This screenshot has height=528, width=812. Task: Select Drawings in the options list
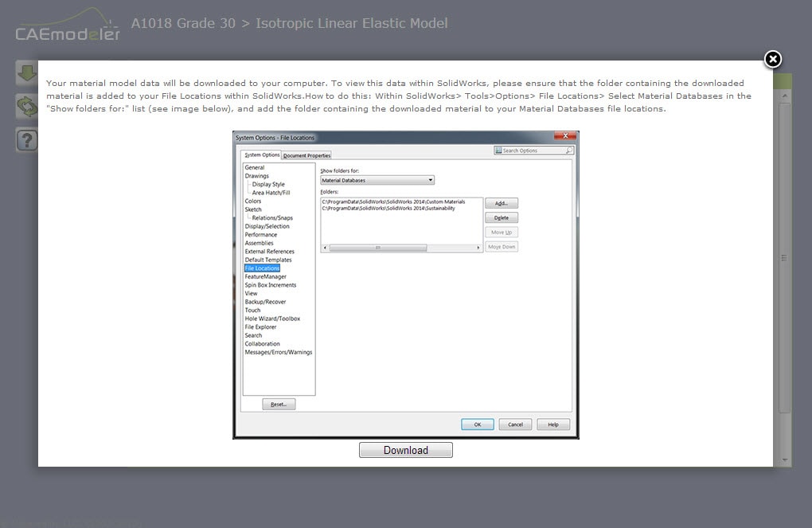pyautogui.click(x=256, y=176)
